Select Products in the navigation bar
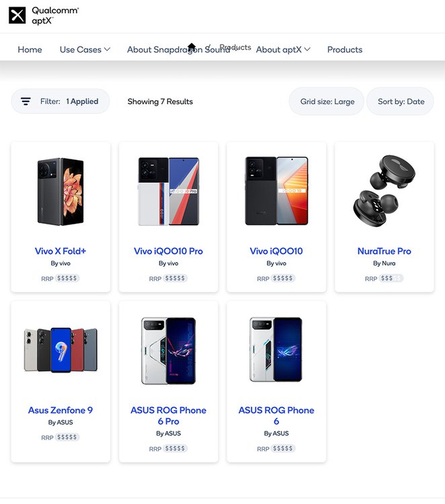This screenshot has height=504, width=445. click(x=344, y=50)
